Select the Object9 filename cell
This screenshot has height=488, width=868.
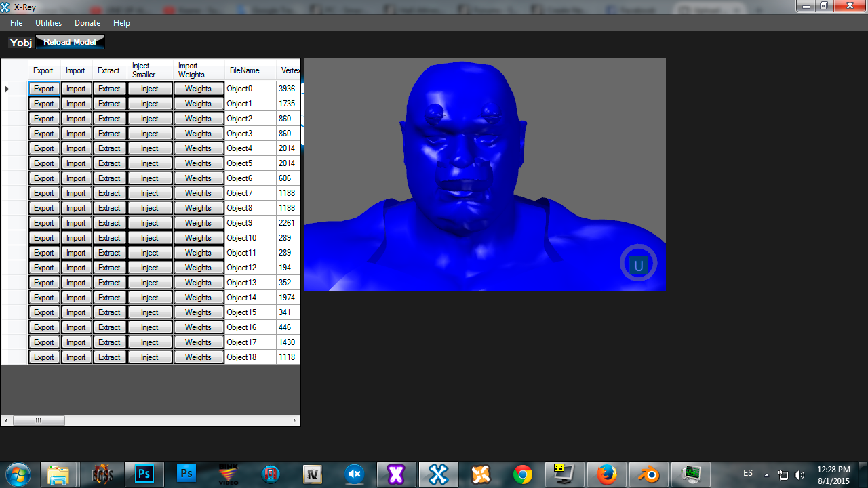click(x=250, y=223)
